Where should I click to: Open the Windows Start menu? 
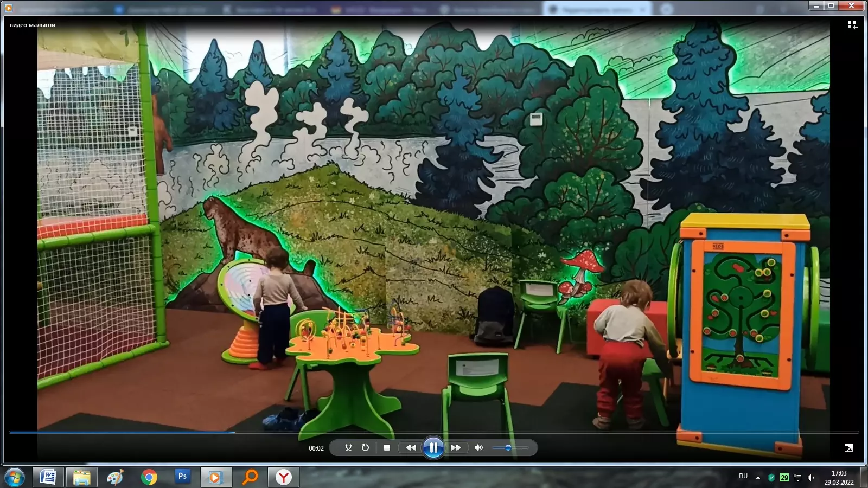click(x=15, y=478)
